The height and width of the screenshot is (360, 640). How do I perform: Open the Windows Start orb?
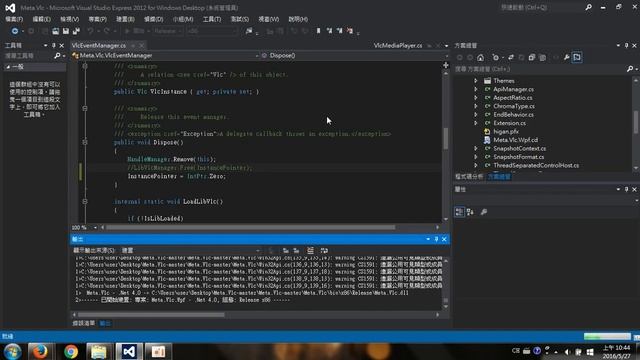pyautogui.click(x=13, y=351)
